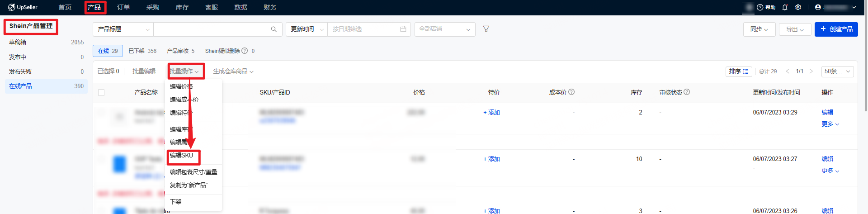The image size is (868, 214).
Task: Switch to the 产品审核 5 tab
Action: pyautogui.click(x=180, y=51)
